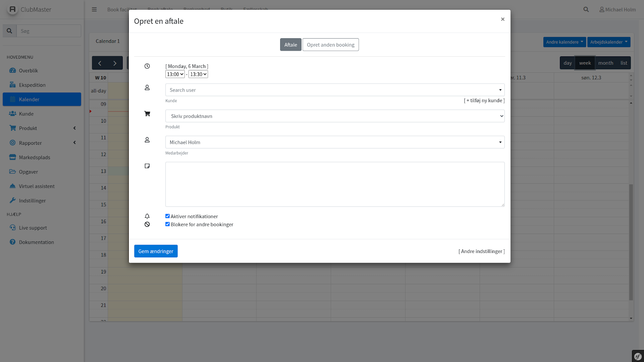
Task: Go to next week with the right arrow
Action: pyautogui.click(x=115, y=63)
